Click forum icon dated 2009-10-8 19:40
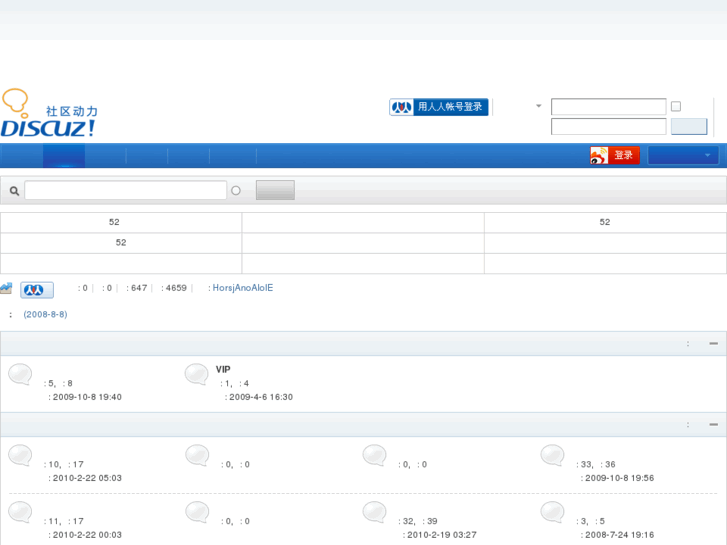Screen dimensions: 727x545 click(x=20, y=374)
